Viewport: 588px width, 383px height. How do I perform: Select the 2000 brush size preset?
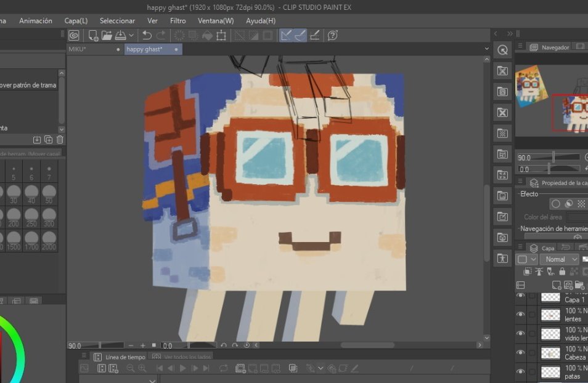49,241
